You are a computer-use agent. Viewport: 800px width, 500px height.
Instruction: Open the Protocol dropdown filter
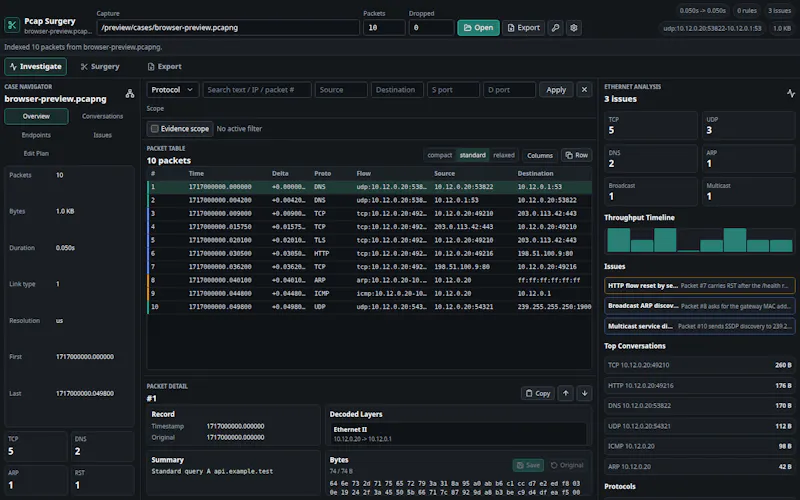coord(172,90)
